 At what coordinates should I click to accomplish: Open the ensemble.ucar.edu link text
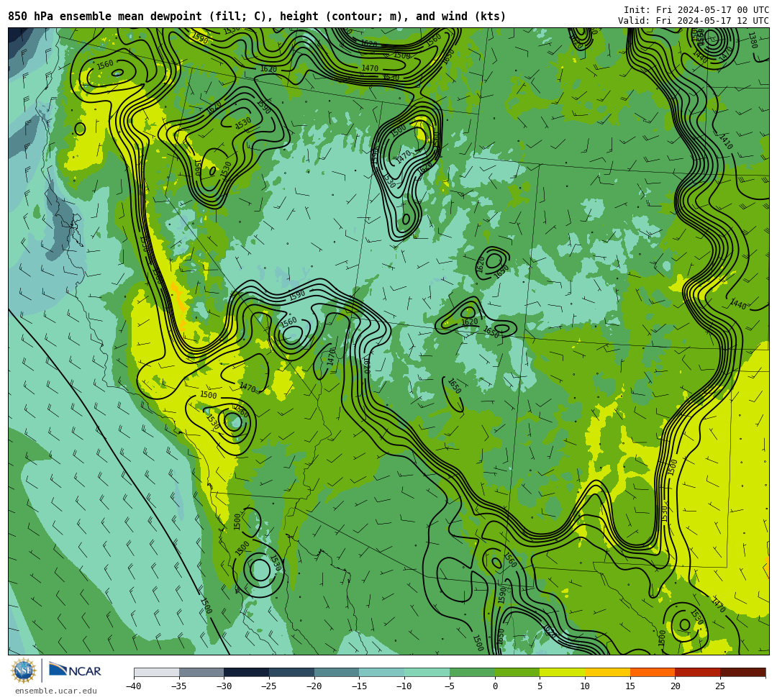[56, 691]
